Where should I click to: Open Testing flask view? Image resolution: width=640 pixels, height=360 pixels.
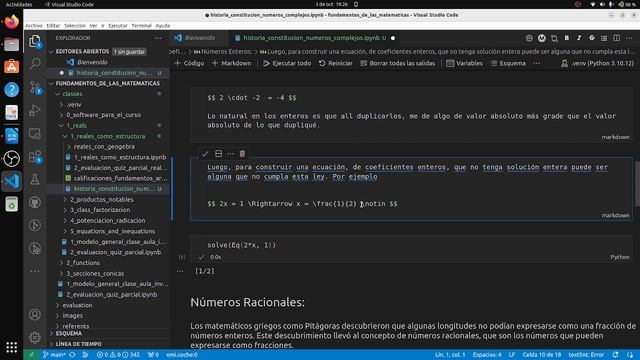coord(35,179)
